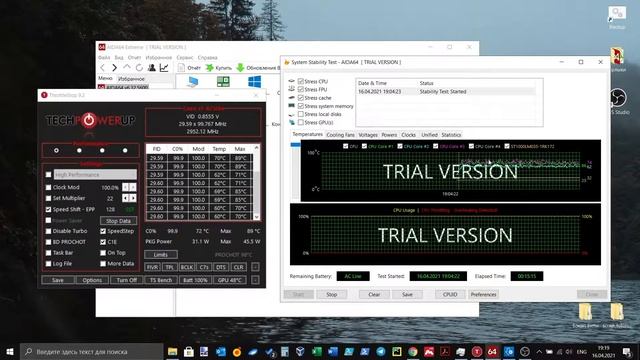Select first ThrottleStop performance profile radio

click(x=56, y=151)
